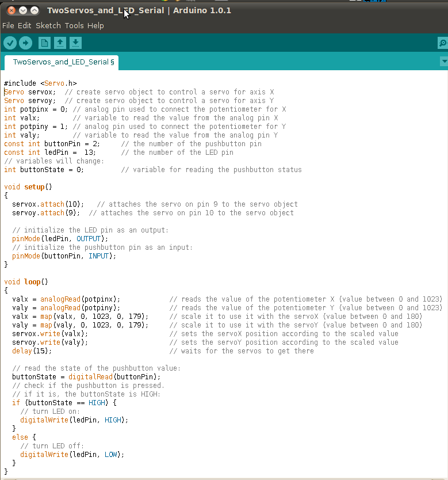
Task: Maximize the Arduino window
Action: [35, 10]
